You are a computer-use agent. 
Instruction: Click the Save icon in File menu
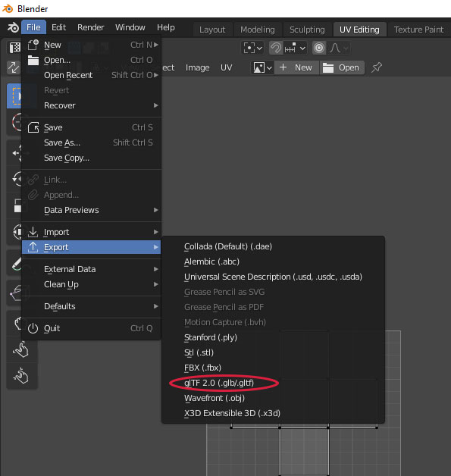(x=33, y=127)
